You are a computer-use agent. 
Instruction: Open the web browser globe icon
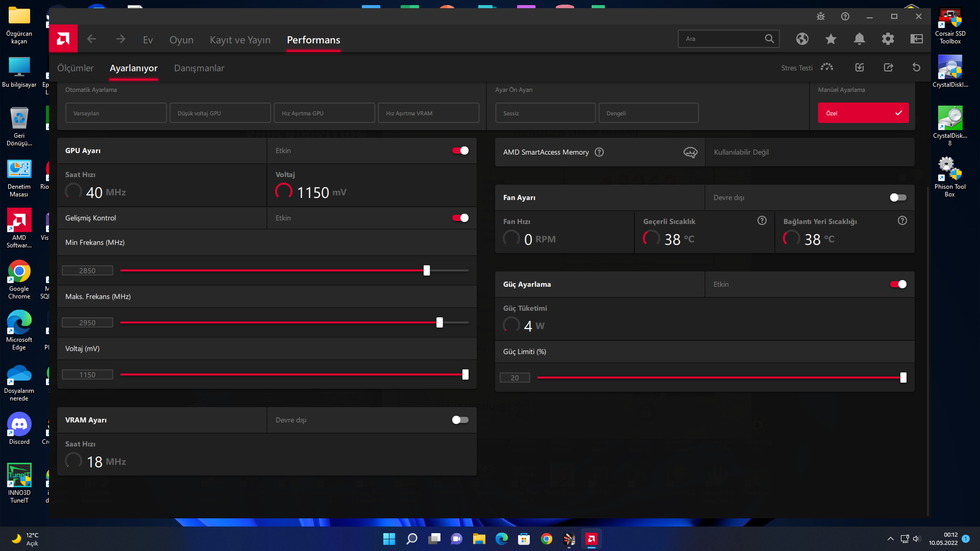[802, 39]
